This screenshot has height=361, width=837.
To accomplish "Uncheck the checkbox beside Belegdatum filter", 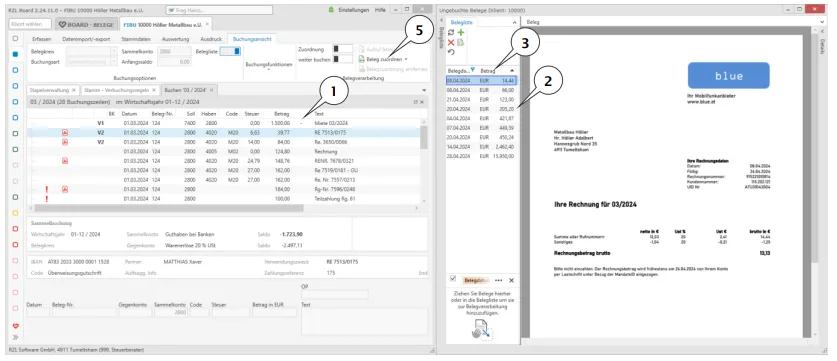I will 453,278.
